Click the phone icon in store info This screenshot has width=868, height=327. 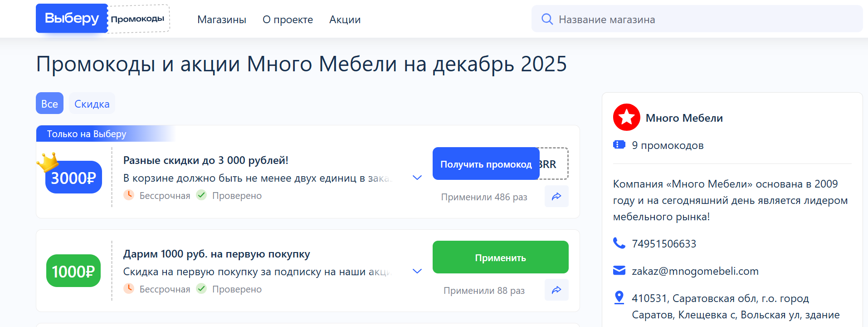tap(619, 243)
